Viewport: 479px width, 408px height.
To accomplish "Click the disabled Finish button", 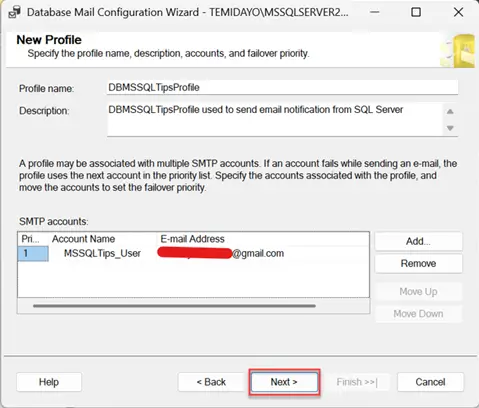I will 357,382.
